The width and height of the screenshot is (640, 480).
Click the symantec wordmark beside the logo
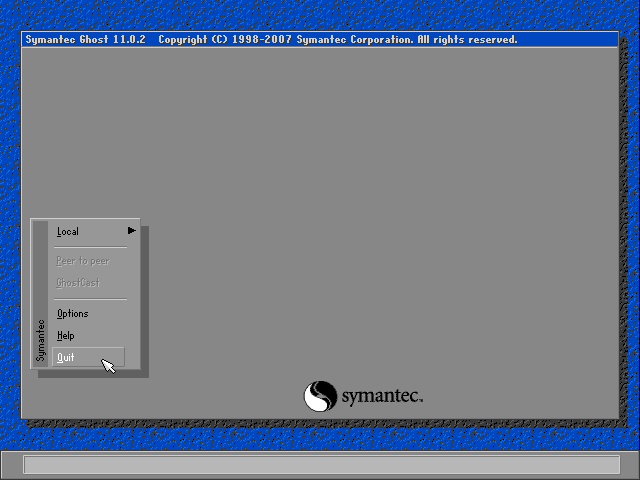(x=382, y=397)
